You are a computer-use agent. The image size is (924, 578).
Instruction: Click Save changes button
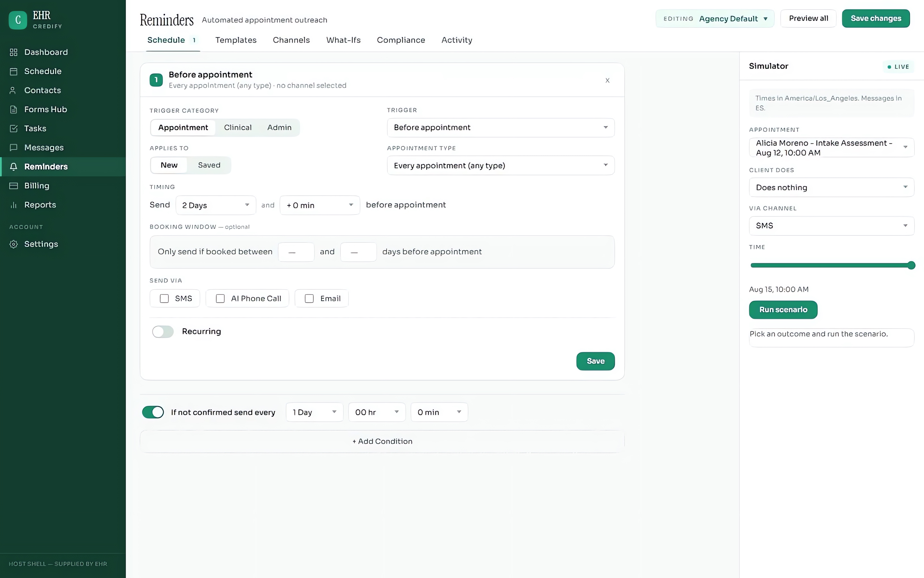point(876,18)
